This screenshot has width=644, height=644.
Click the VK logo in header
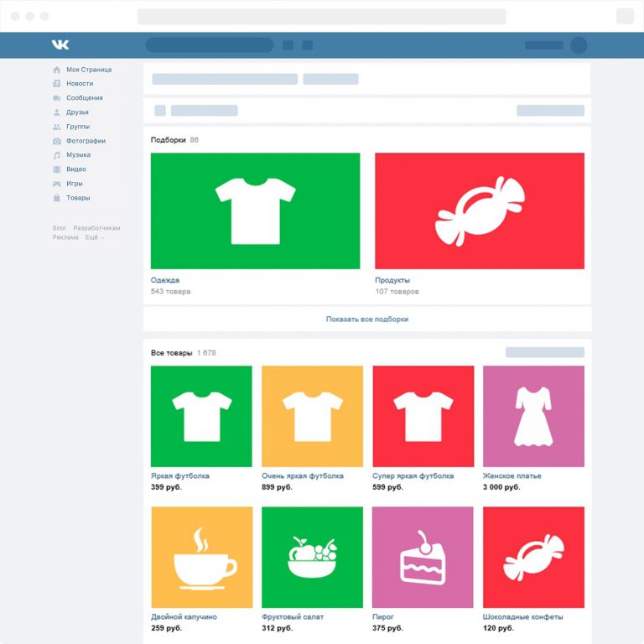[60, 44]
